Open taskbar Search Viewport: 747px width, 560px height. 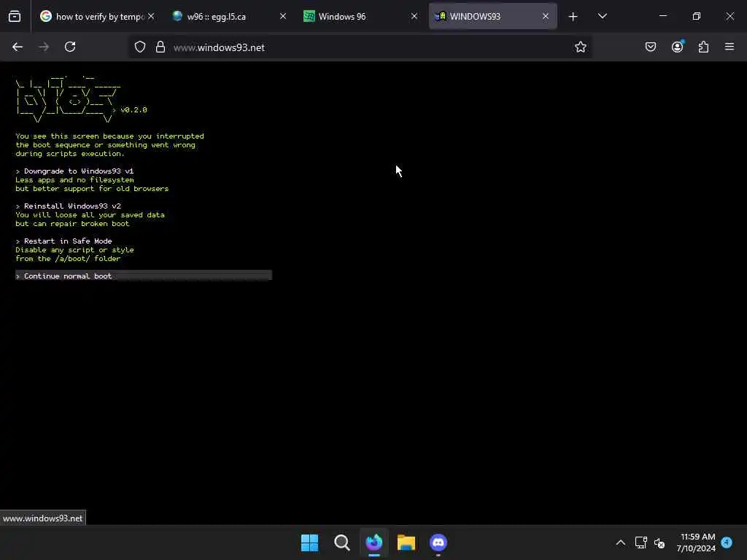point(342,542)
